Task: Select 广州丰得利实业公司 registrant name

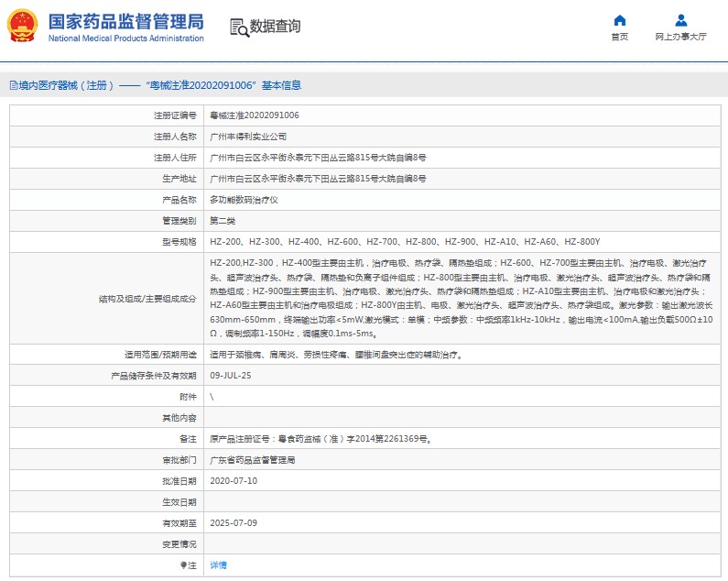Action: [248, 137]
